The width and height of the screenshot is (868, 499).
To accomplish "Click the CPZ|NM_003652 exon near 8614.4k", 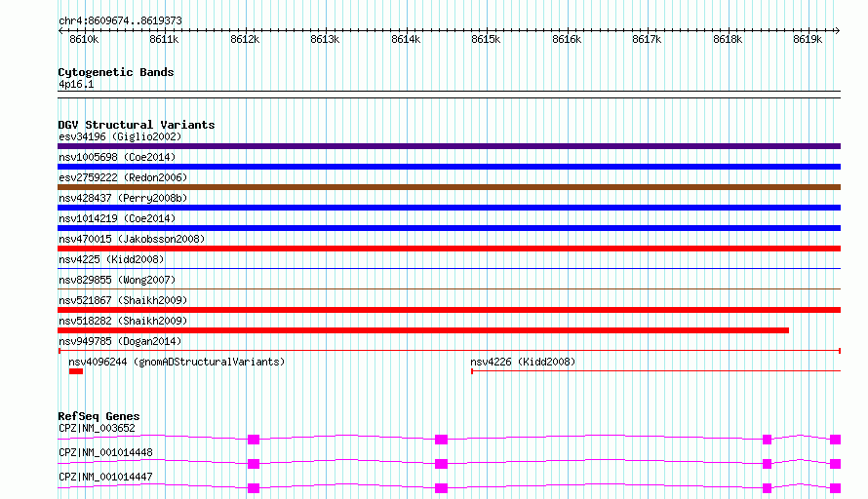I will click(x=441, y=440).
